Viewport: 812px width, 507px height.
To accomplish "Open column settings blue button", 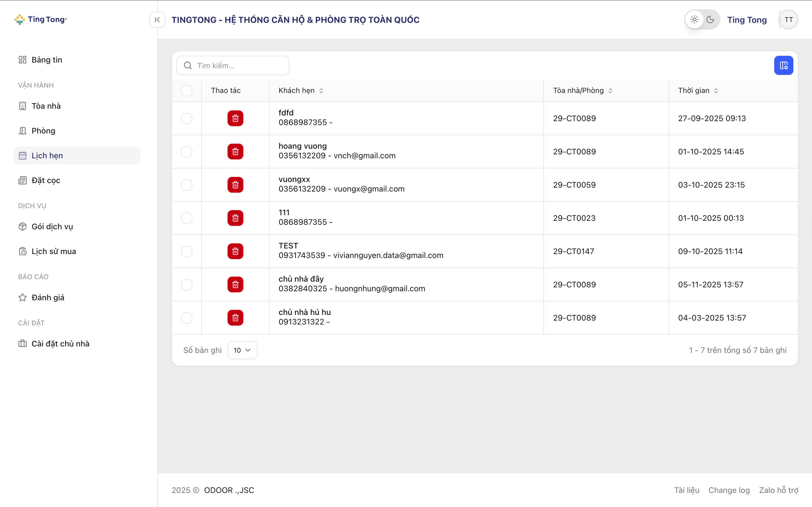I will coord(783,65).
